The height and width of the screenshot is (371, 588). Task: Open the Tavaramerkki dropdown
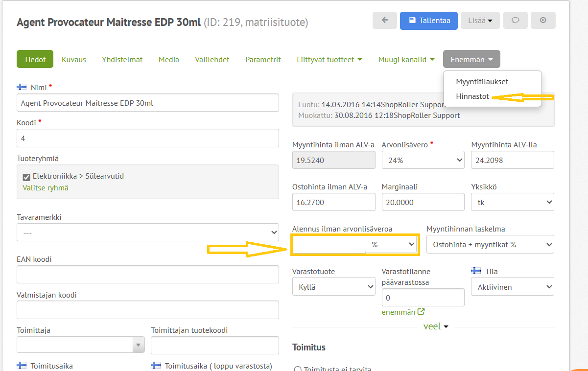click(148, 232)
